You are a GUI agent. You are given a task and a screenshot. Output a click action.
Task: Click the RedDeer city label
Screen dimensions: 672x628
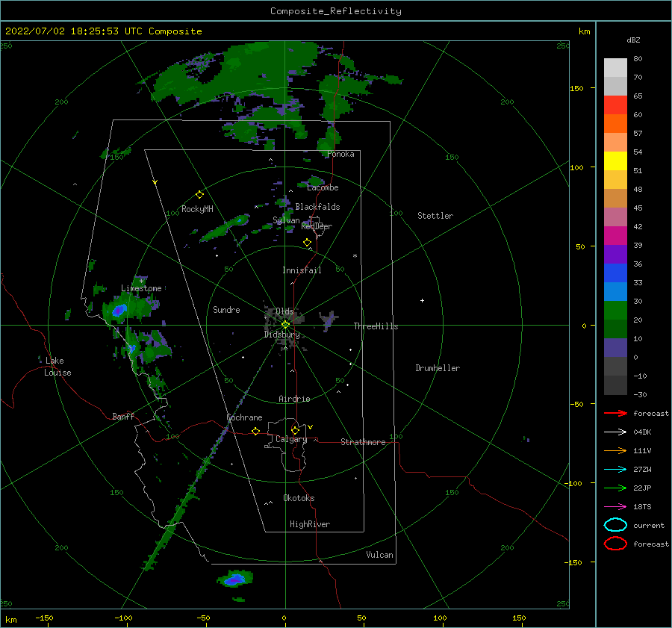[x=317, y=226]
